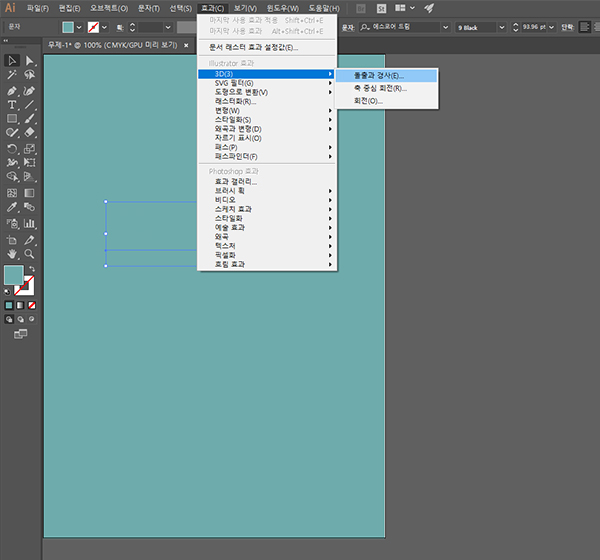Open font size dropdown
Image resolution: width=600 pixels, height=560 pixels.
pos(551,27)
